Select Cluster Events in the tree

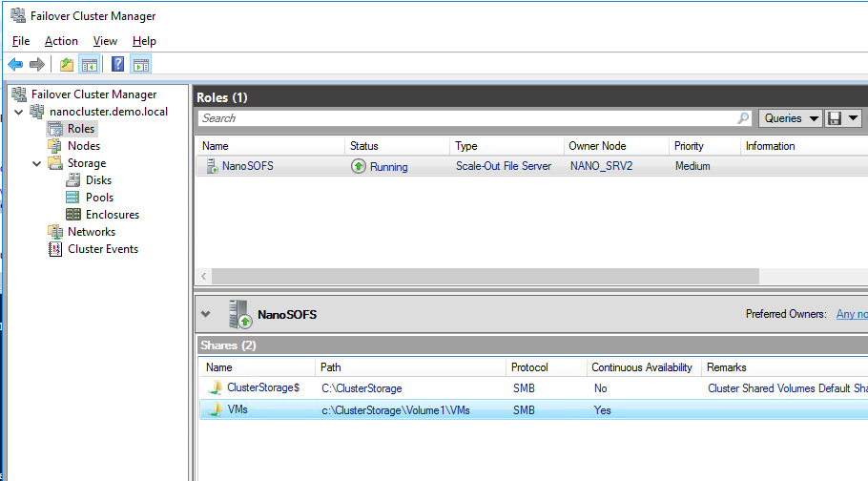(x=103, y=249)
